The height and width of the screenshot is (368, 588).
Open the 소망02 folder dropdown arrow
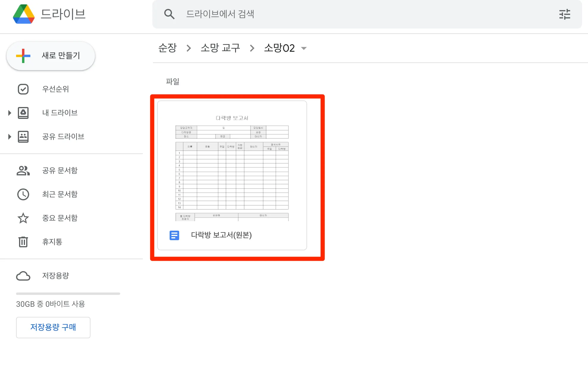[x=304, y=48]
